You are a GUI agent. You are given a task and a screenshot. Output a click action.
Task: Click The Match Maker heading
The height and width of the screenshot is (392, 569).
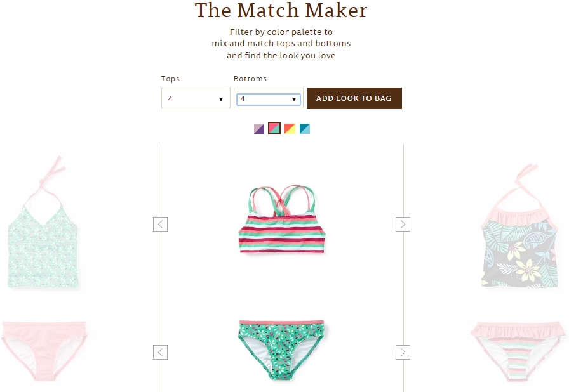281,10
